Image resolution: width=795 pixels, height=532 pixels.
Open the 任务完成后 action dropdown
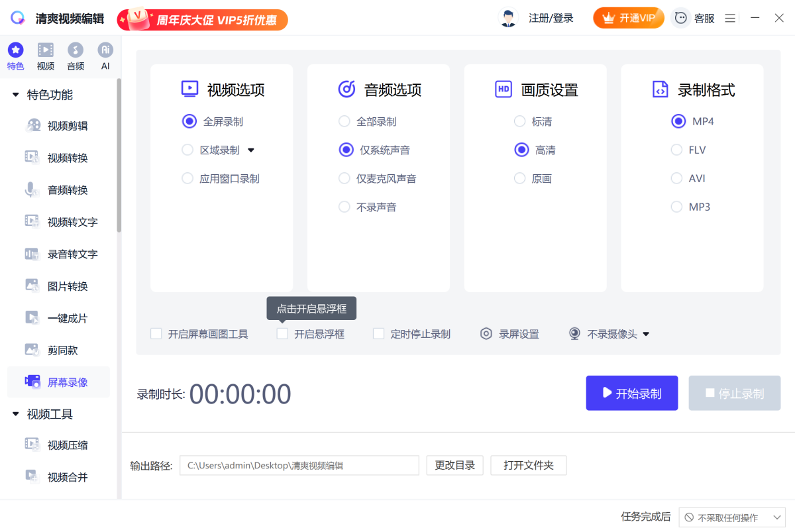(x=732, y=517)
